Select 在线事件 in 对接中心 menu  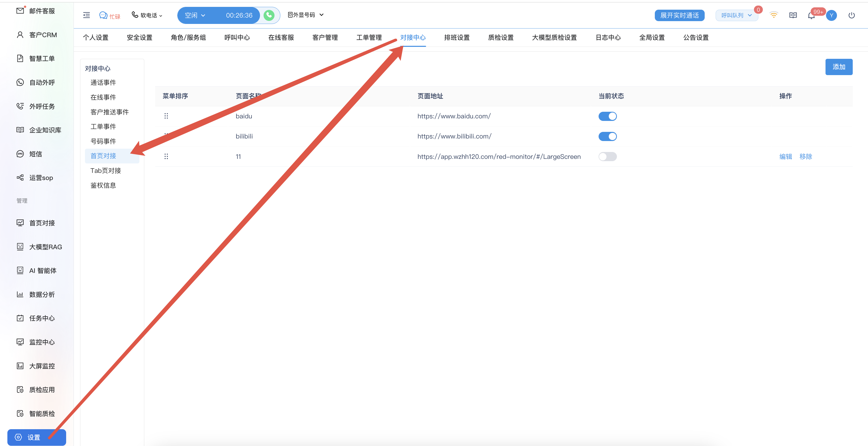pos(103,97)
